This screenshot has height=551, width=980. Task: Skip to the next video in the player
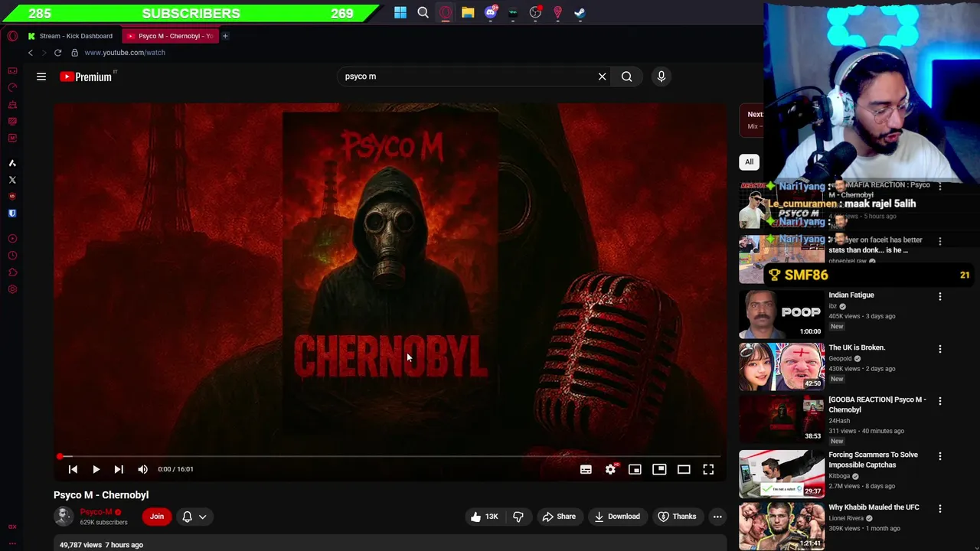119,469
